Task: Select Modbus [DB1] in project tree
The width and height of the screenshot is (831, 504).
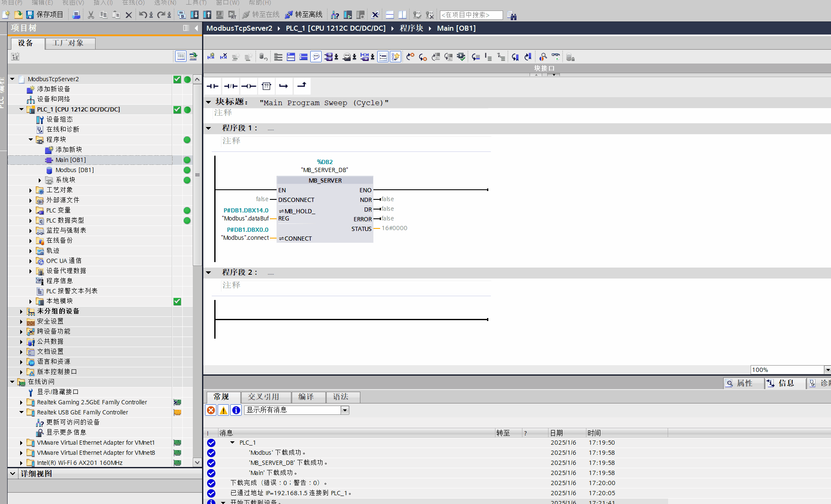Action: 75,170
